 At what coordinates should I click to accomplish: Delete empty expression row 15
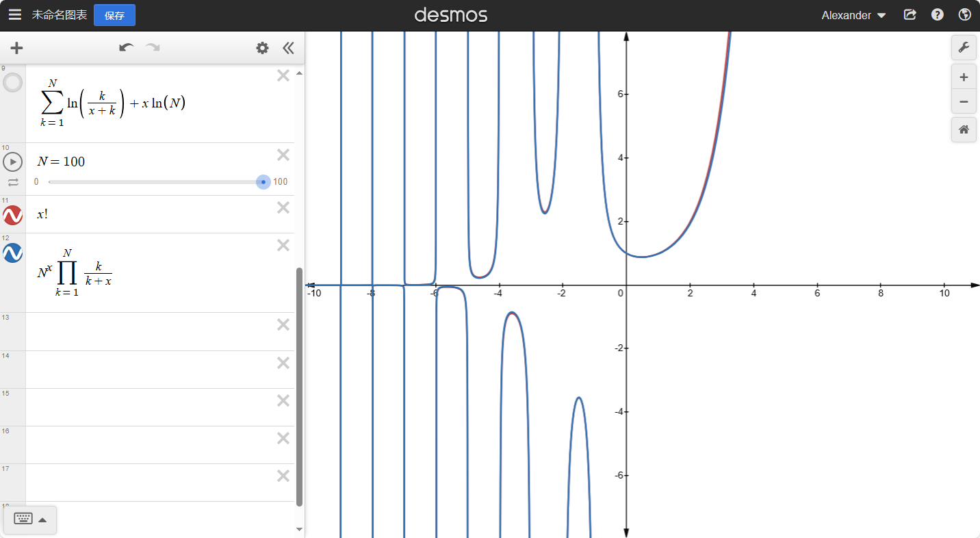[283, 400]
